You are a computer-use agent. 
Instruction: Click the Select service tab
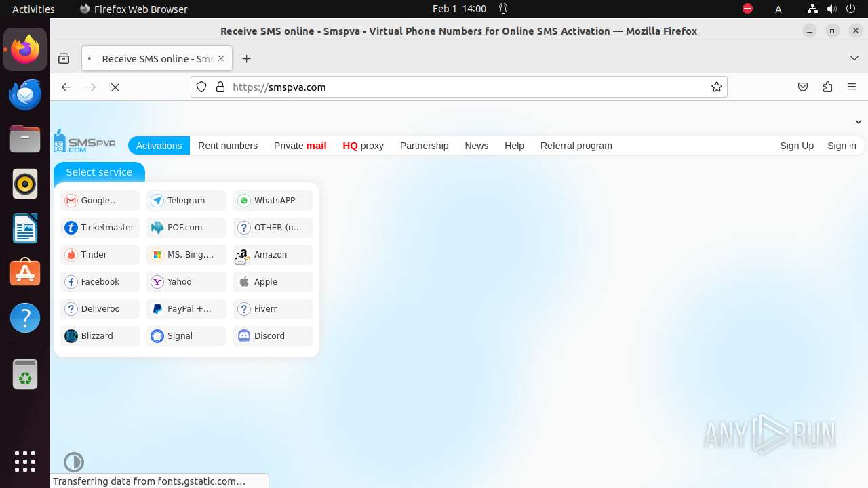tap(99, 172)
